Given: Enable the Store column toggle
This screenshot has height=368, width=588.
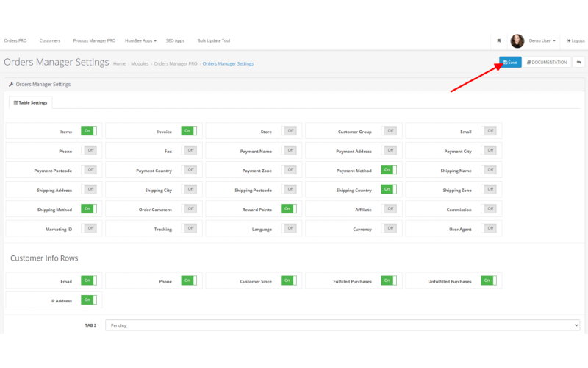Looking at the screenshot, I should (289, 131).
